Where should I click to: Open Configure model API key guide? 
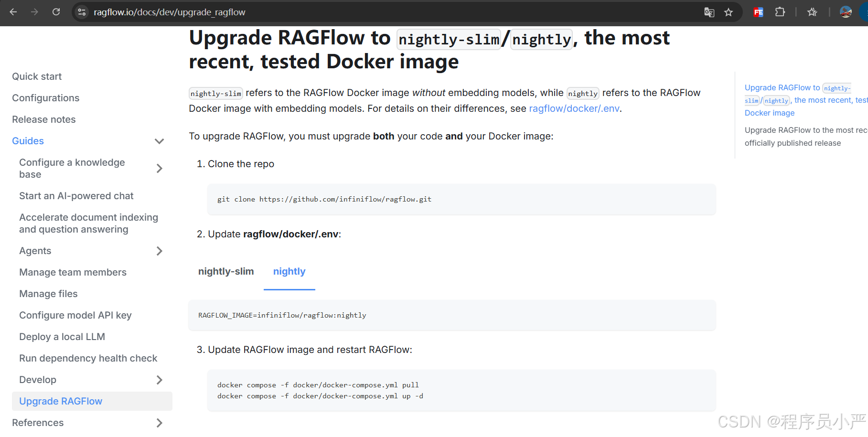(x=75, y=315)
